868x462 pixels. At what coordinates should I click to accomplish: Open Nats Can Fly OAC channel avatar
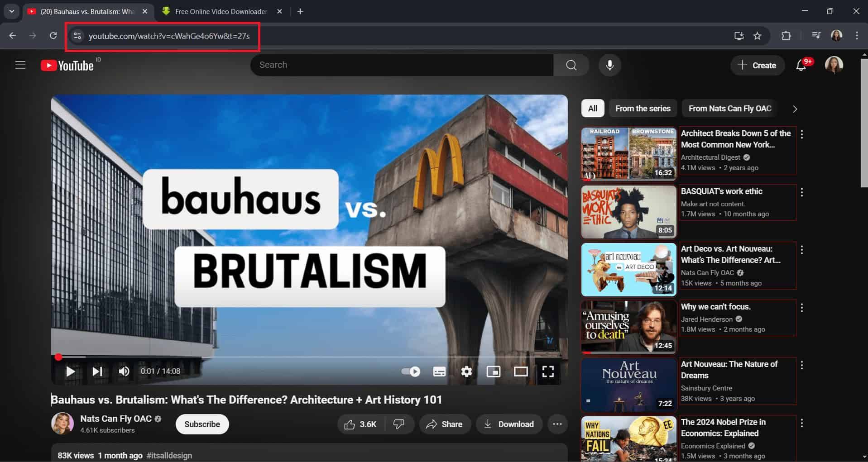(x=62, y=424)
